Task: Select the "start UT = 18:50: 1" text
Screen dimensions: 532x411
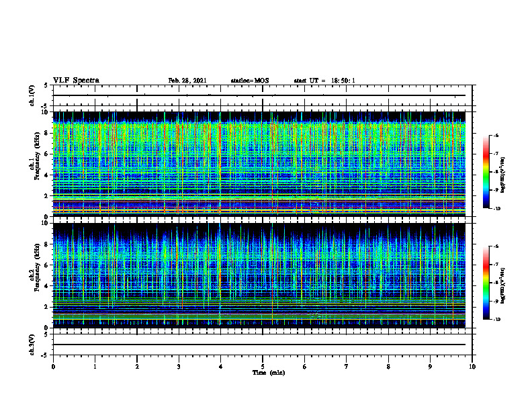Action: [324, 81]
